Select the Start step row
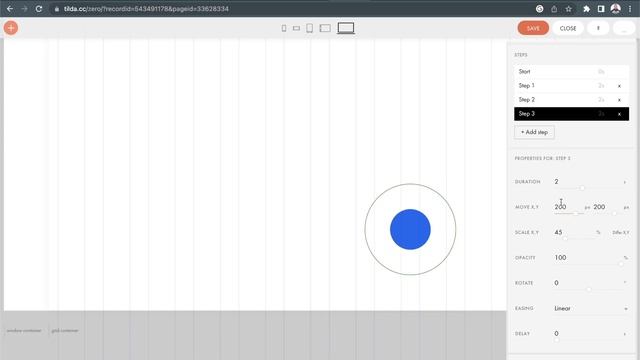The height and width of the screenshot is (360, 640). click(x=571, y=71)
